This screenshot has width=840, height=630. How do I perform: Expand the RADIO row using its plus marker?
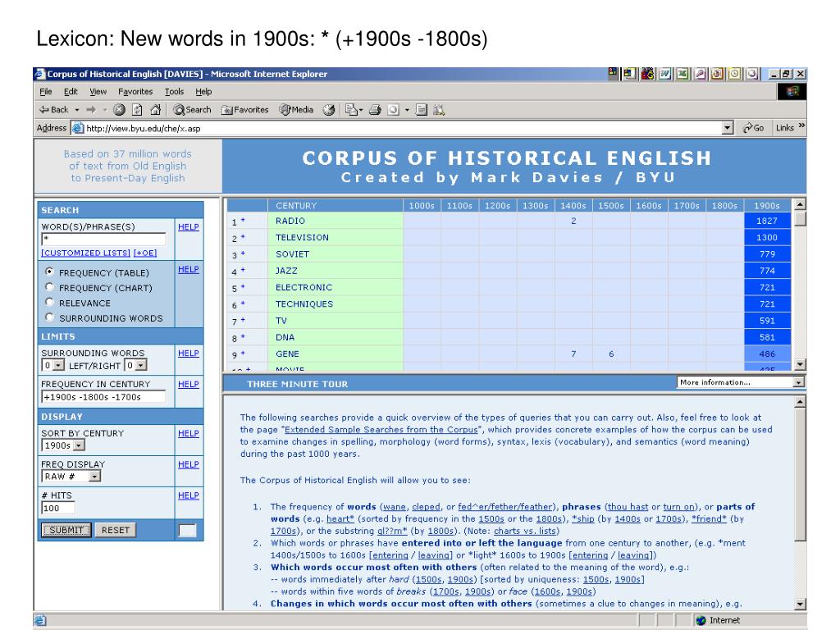243,220
